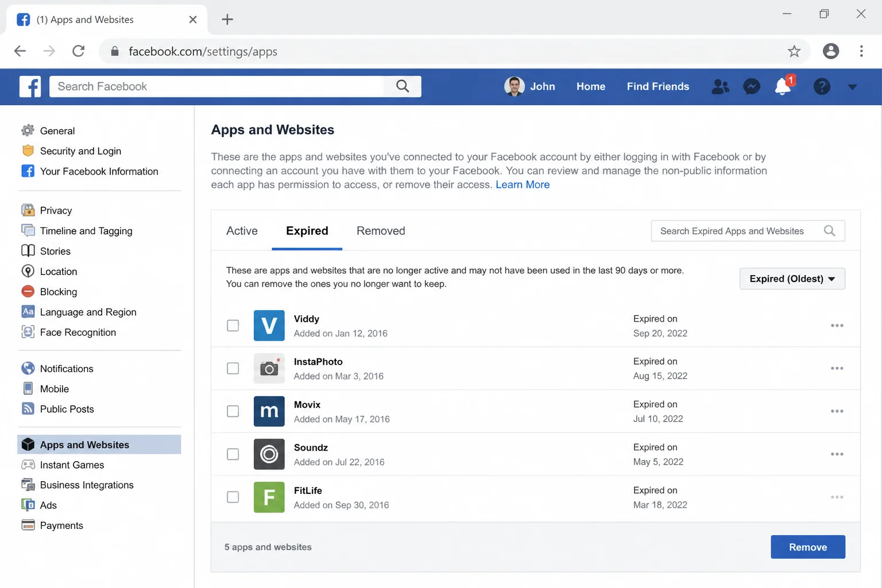This screenshot has width=882, height=588.
Task: Select the Expired tab
Action: point(307,231)
